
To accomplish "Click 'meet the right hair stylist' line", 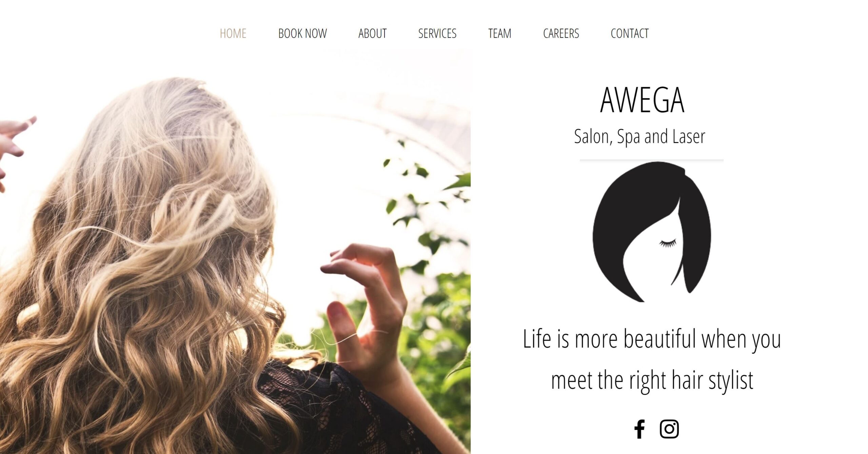I will pyautogui.click(x=652, y=381).
